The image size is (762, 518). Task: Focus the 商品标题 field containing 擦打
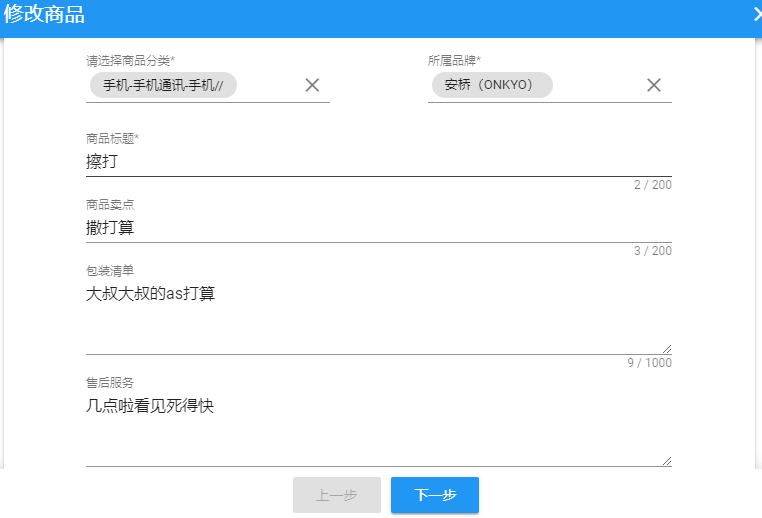click(379, 161)
